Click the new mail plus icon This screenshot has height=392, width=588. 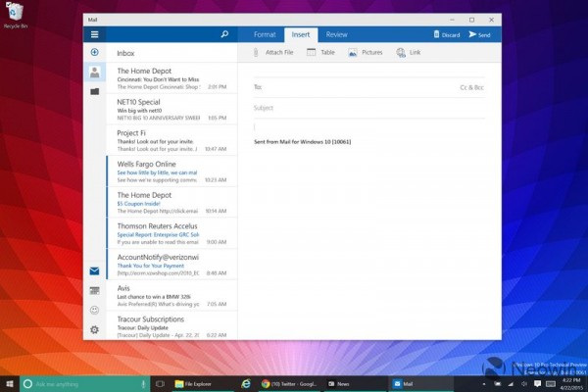coord(94,52)
